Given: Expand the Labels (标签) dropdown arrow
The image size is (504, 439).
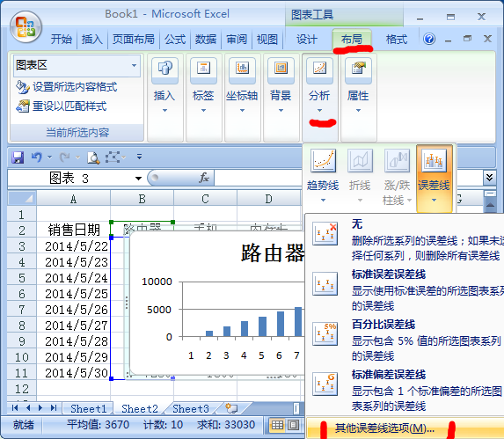Looking at the screenshot, I should tap(203, 111).
